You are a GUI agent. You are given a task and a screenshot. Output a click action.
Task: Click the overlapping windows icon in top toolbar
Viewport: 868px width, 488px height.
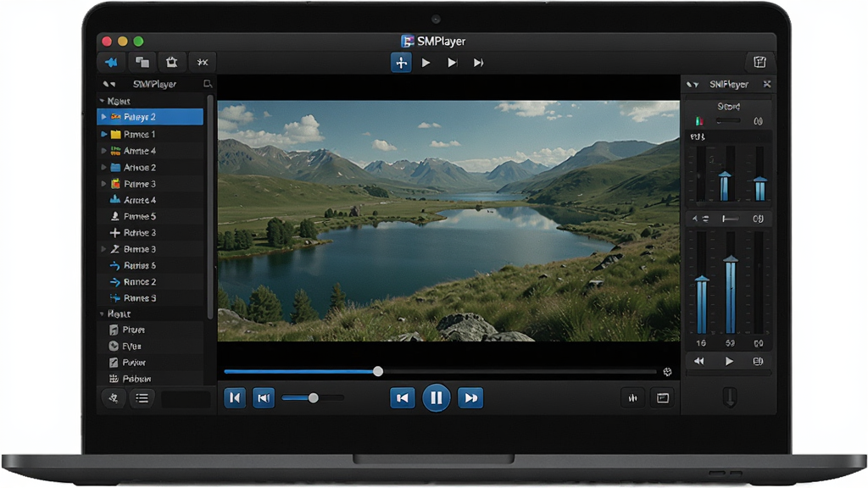[142, 63]
